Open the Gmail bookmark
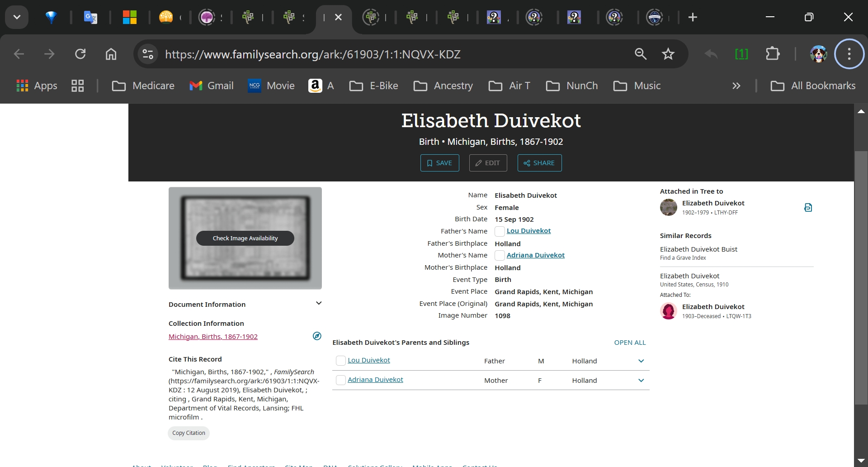This screenshot has height=467, width=868. click(211, 86)
